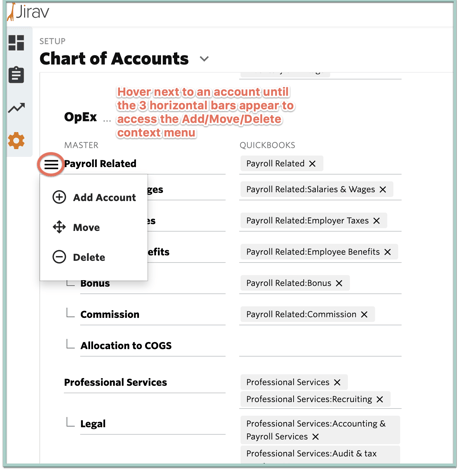Select the Legal account row
The height and width of the screenshot is (470, 460).
click(93, 424)
